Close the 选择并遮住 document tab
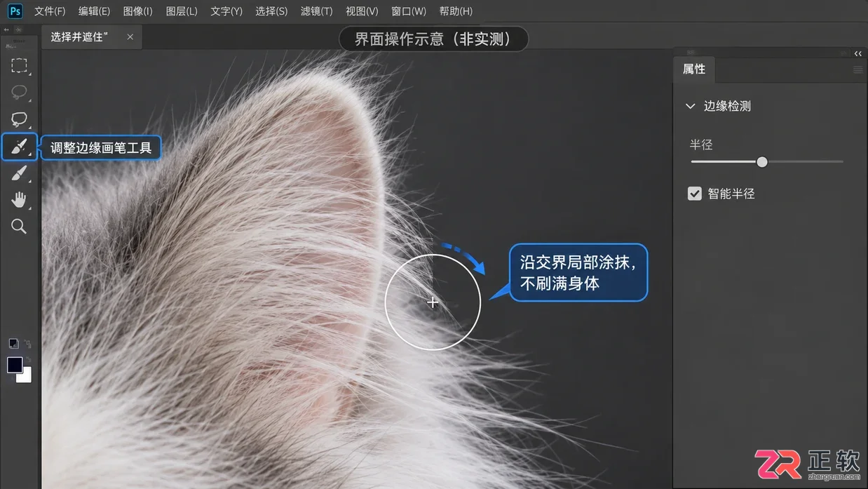The width and height of the screenshot is (868, 489). click(130, 36)
